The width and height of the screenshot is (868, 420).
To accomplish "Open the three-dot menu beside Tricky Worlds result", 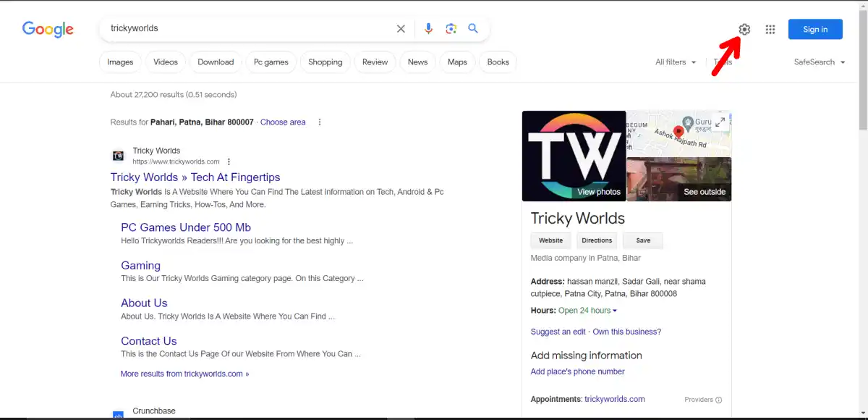I will click(229, 161).
